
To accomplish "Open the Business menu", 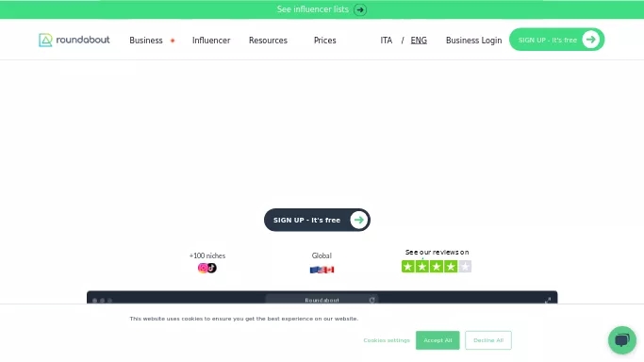I will click(x=146, y=41).
